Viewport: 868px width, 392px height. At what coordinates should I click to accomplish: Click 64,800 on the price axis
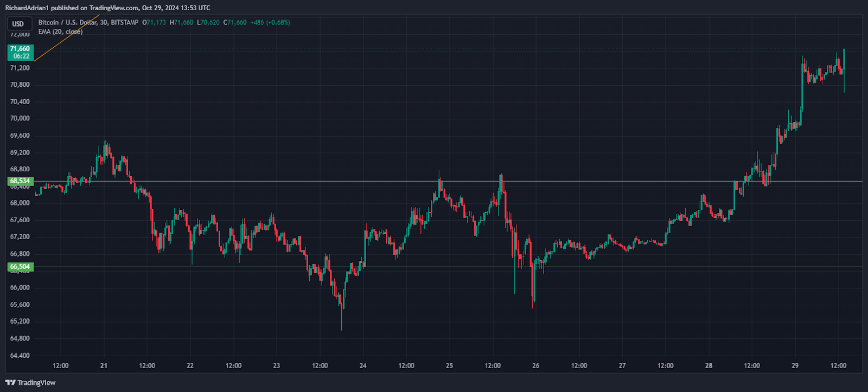tap(20, 338)
